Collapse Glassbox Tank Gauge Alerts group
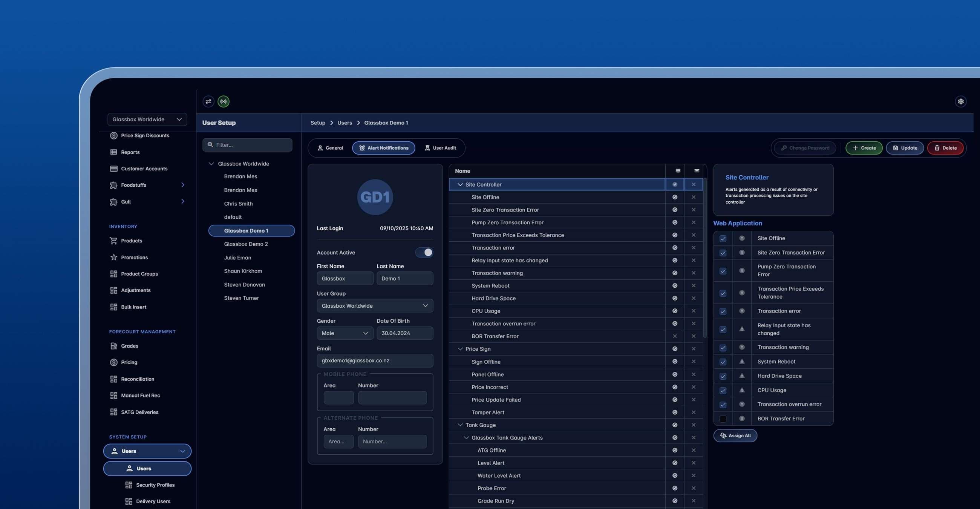This screenshot has height=509, width=980. 466,438
